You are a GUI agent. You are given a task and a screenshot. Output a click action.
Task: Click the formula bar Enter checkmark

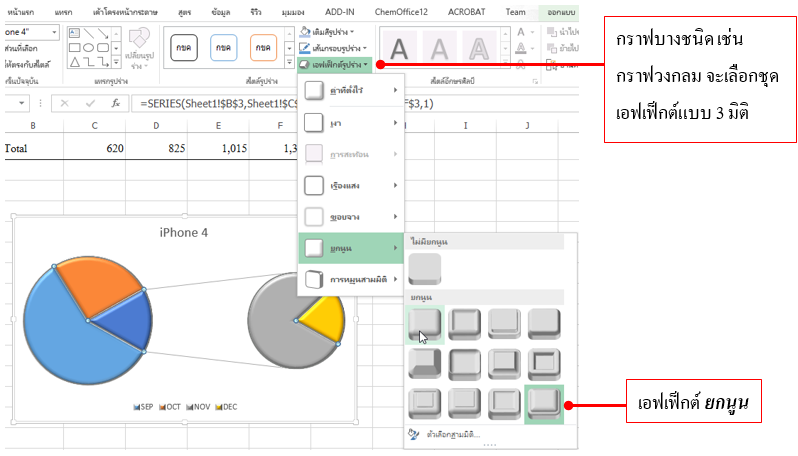click(x=90, y=103)
